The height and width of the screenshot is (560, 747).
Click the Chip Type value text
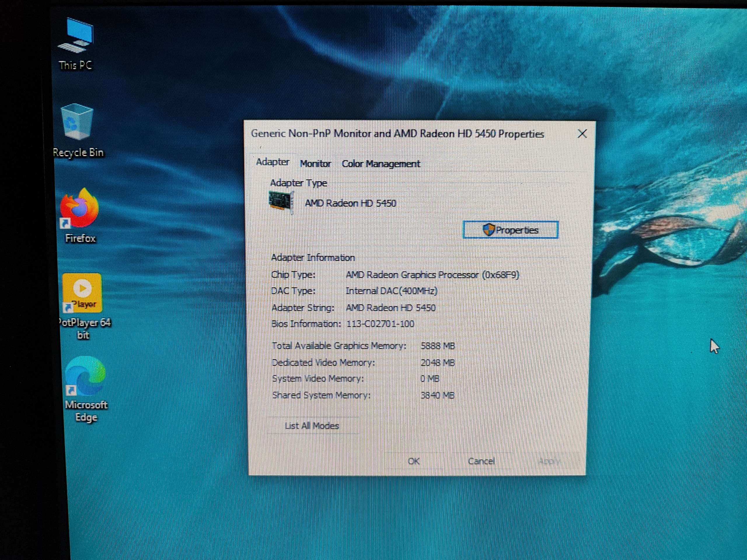coord(432,275)
